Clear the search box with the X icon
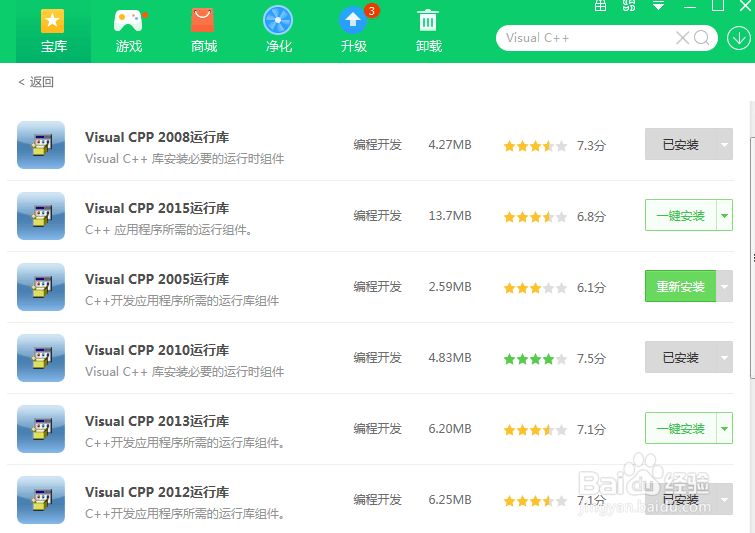The height and width of the screenshot is (533, 755). (682, 38)
